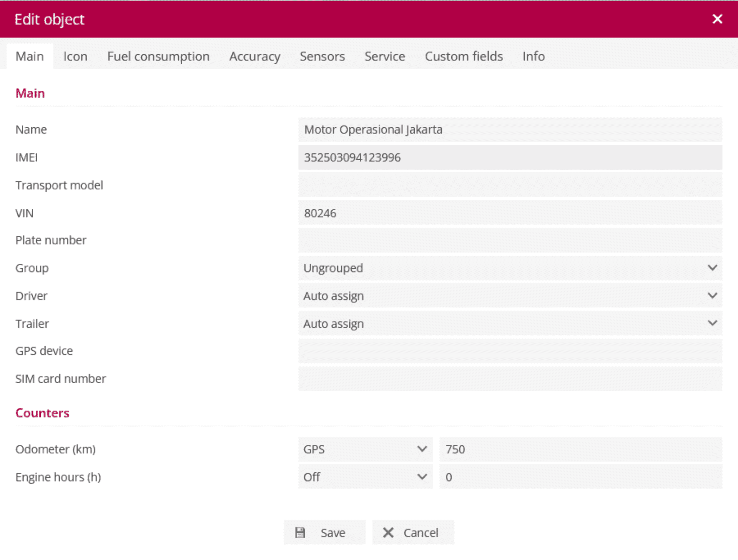This screenshot has width=738, height=560.
Task: Open the Service tab
Action: pos(384,56)
